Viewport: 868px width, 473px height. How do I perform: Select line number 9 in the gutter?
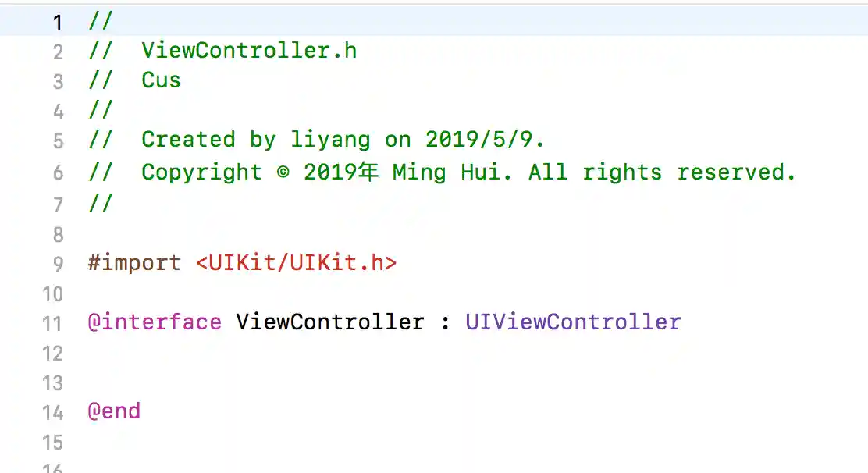58,264
